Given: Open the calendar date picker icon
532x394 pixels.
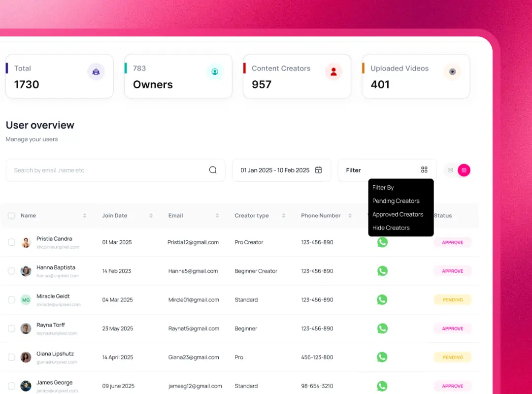Looking at the screenshot, I should [x=318, y=170].
